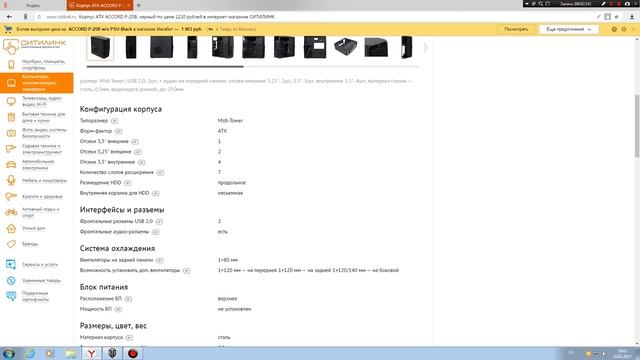
Task: Open the Citilink logo home link
Action: (x=35, y=45)
